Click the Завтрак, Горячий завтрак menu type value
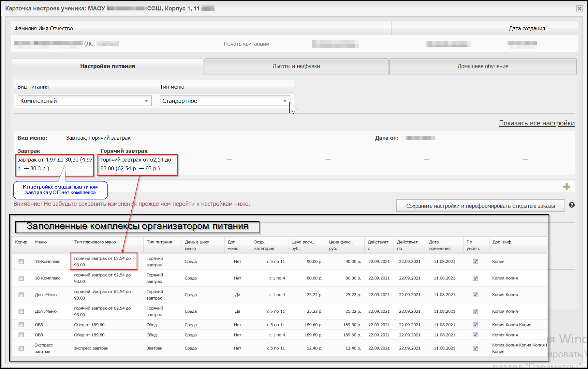Screen dimensions: 588x369 [x=98, y=138]
